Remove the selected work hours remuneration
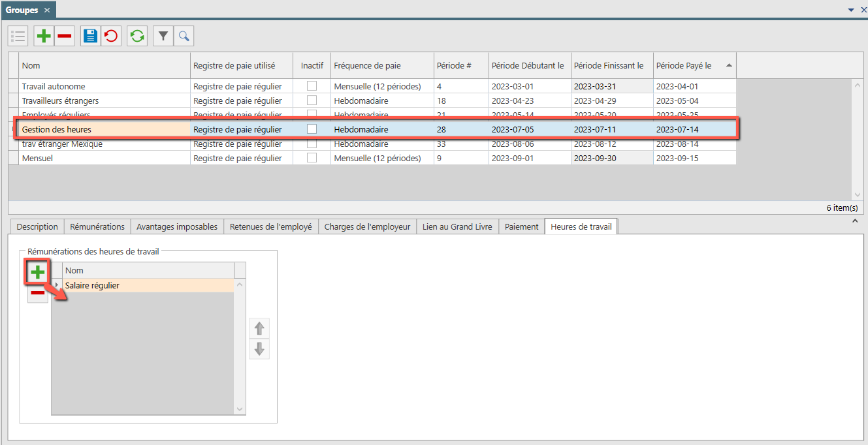This screenshot has height=445, width=868. [x=38, y=293]
